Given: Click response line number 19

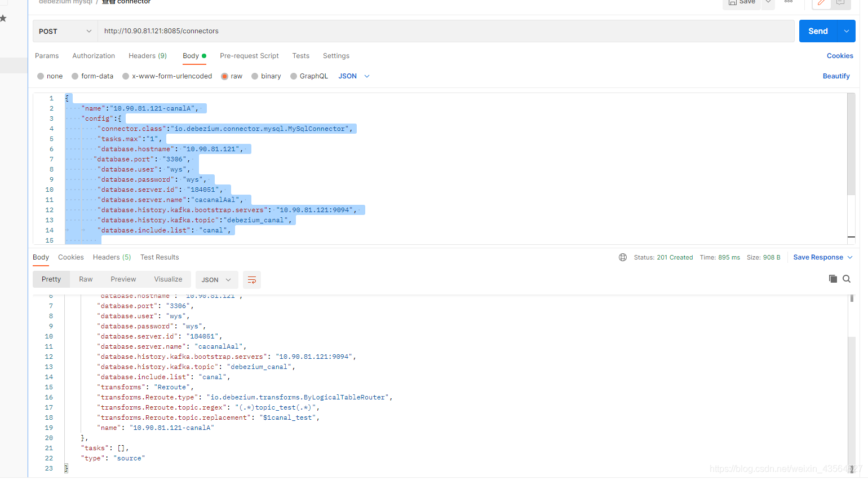Looking at the screenshot, I should 48,428.
